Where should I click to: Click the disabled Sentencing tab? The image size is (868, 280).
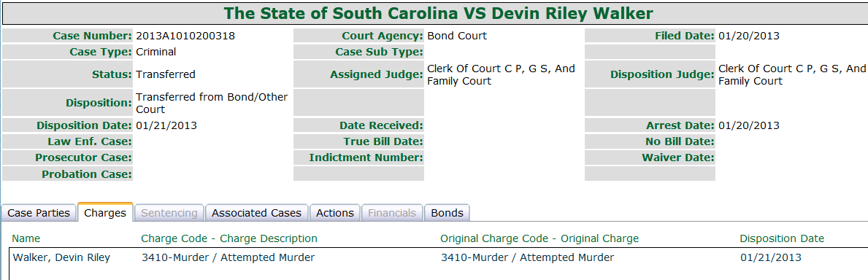[169, 213]
